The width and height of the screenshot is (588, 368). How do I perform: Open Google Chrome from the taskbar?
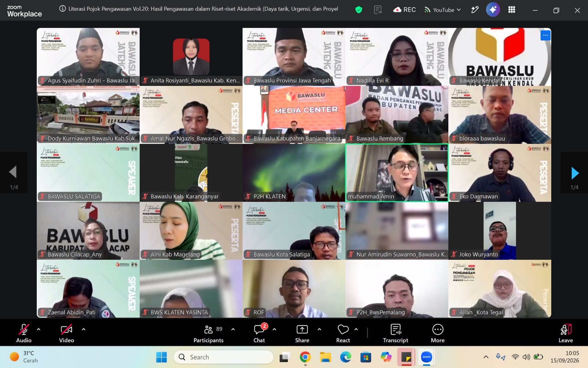tap(305, 357)
